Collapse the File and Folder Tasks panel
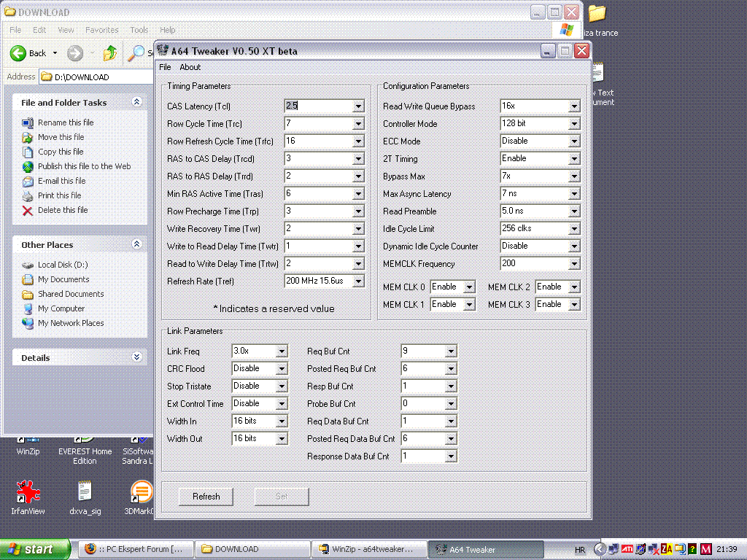Viewport: 747px width, 560px height. (x=136, y=103)
